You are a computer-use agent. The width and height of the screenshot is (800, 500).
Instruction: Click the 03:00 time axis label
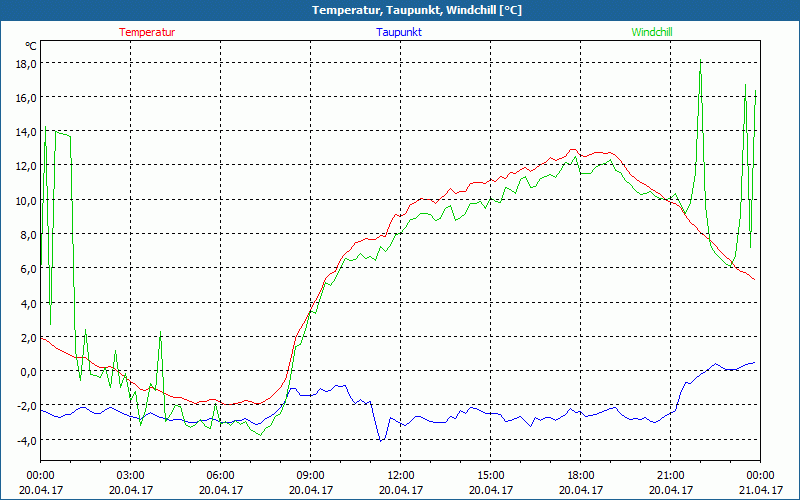(x=131, y=476)
